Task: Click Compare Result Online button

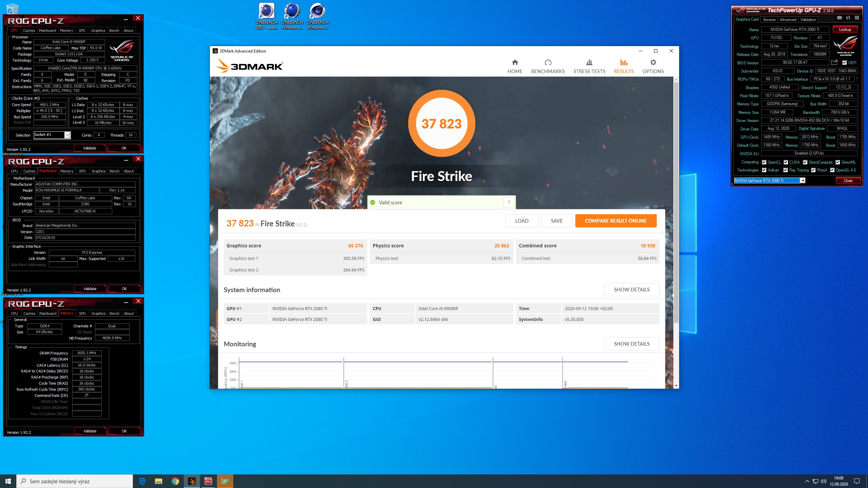Action: (616, 221)
